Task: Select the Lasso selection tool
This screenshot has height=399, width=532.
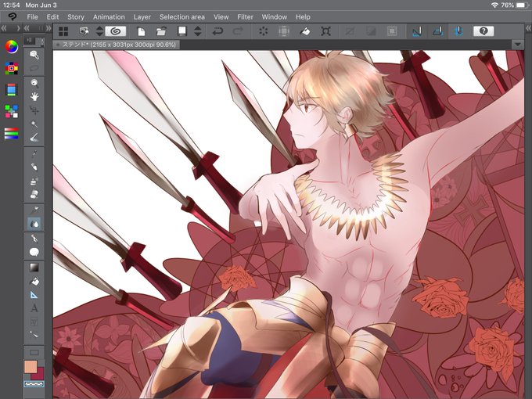Action: [34, 68]
